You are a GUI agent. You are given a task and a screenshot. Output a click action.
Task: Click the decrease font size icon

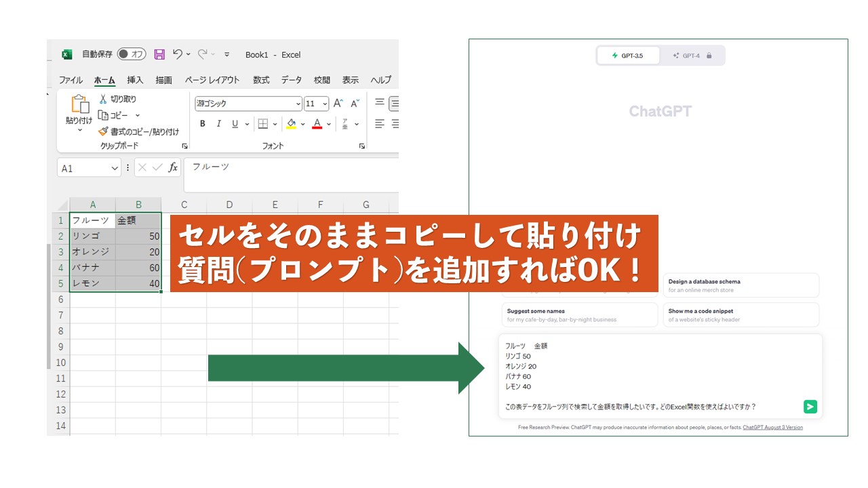[355, 104]
